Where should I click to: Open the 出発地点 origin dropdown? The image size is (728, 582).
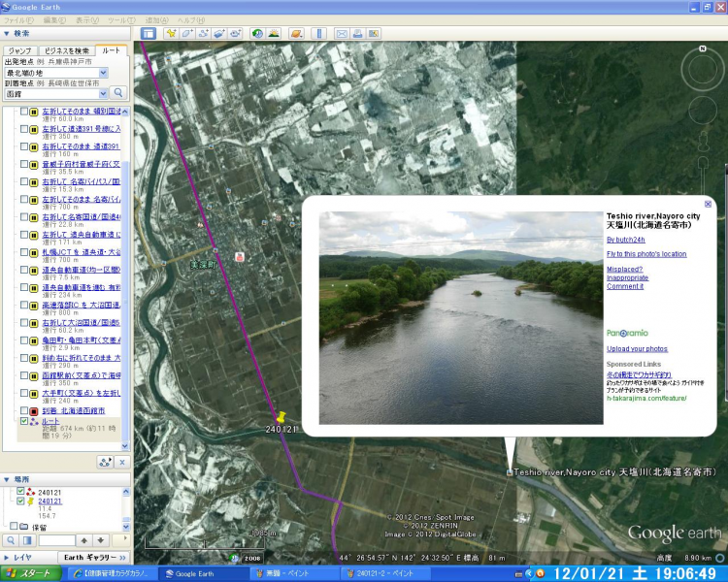click(103, 73)
